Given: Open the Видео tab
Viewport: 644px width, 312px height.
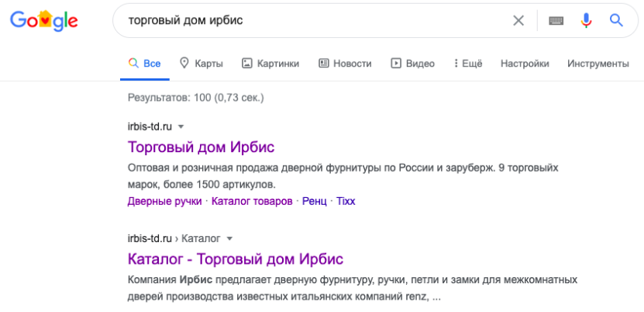Looking at the screenshot, I should pyautogui.click(x=413, y=64).
